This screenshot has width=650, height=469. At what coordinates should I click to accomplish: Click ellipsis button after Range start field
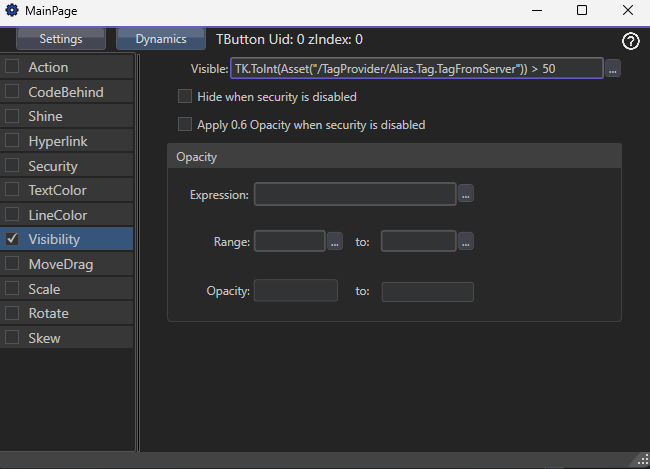(x=335, y=242)
